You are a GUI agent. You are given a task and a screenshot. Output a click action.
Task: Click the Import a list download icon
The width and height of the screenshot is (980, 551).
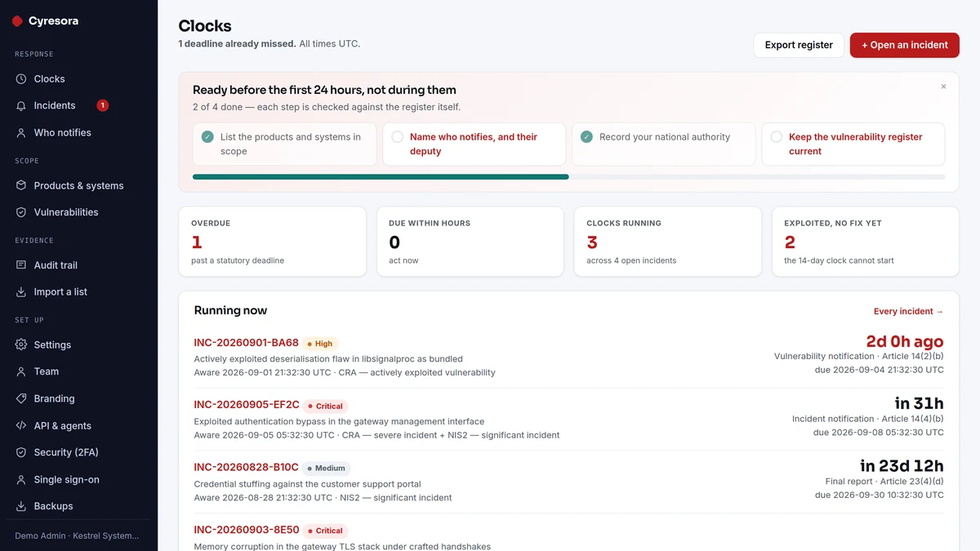(21, 291)
